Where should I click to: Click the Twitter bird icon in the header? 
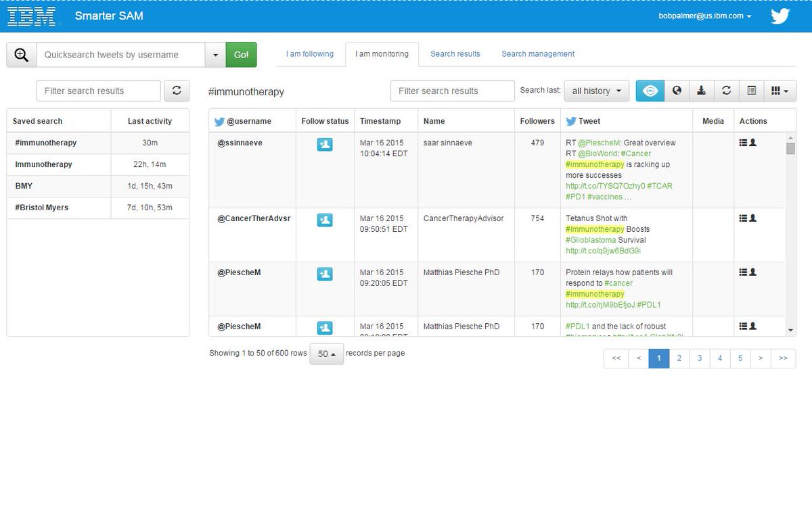click(x=780, y=16)
